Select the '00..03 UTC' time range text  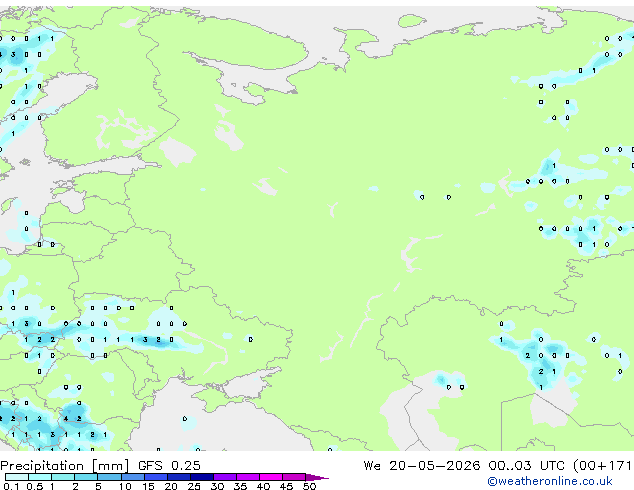click(526, 466)
